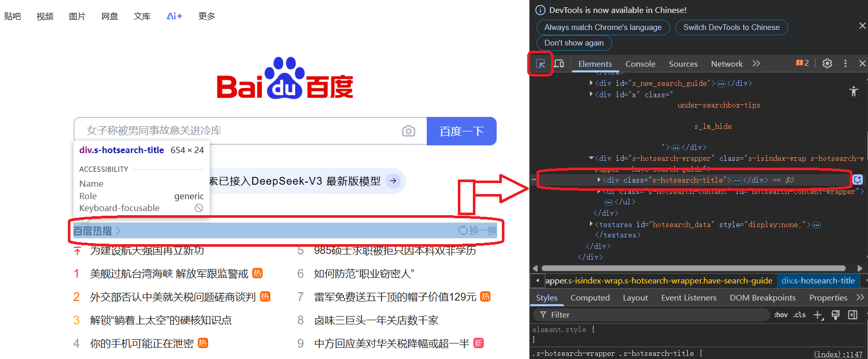Open hot search 中方回应美对华关税降幅或超一半
Viewport: 868px width, 359px height.
coord(392,343)
